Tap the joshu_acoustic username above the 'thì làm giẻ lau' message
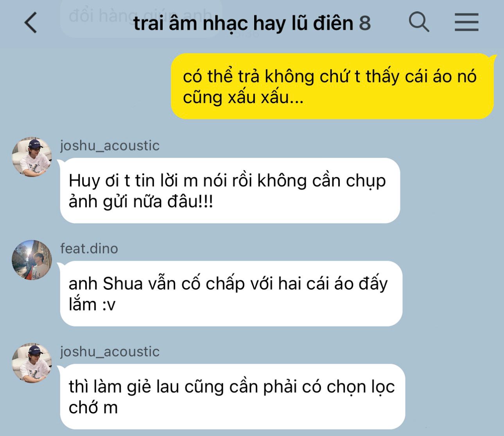Screen dimensions: 504x436 [x=110, y=352]
